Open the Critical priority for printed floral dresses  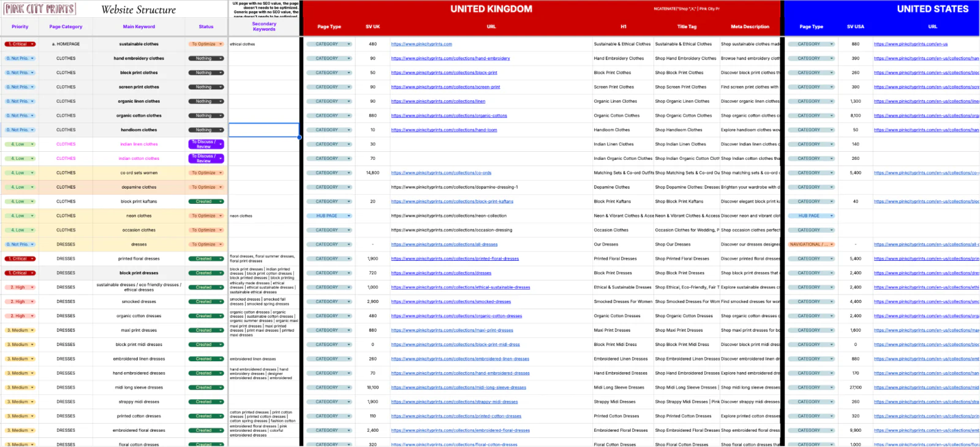click(x=20, y=258)
